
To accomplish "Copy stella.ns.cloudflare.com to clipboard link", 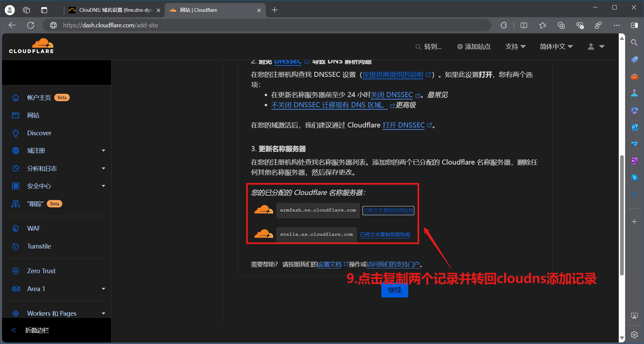I will point(385,234).
